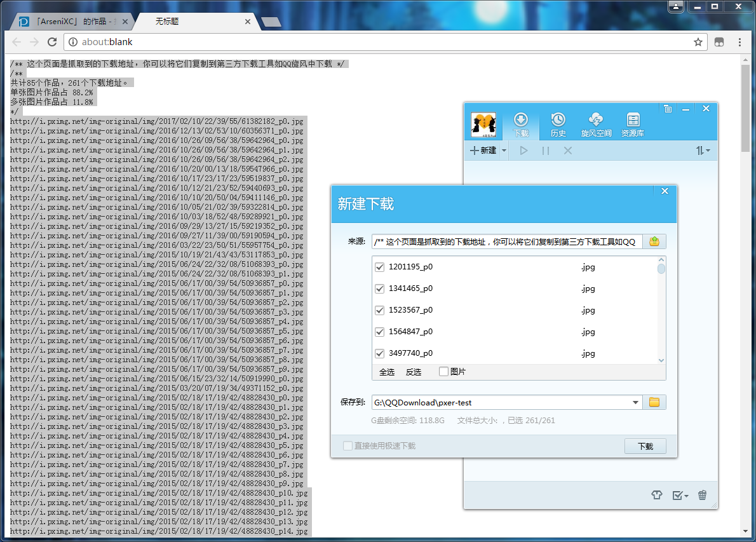Click the URL line ending 48828430_p14.jpg
This screenshot has width=756, height=542.
[159, 531]
